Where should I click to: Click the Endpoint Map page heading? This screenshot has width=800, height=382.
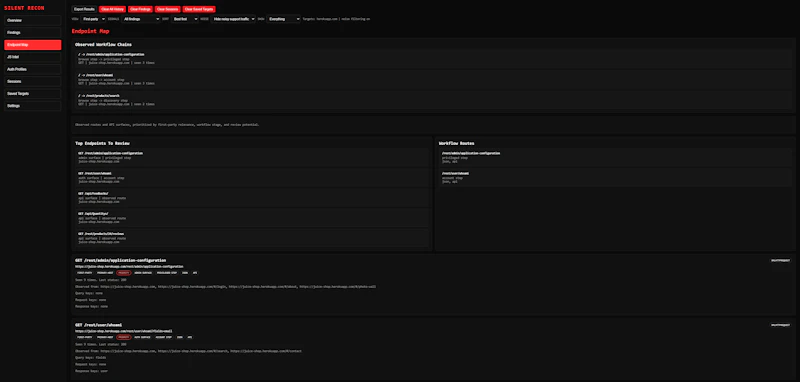(90, 31)
